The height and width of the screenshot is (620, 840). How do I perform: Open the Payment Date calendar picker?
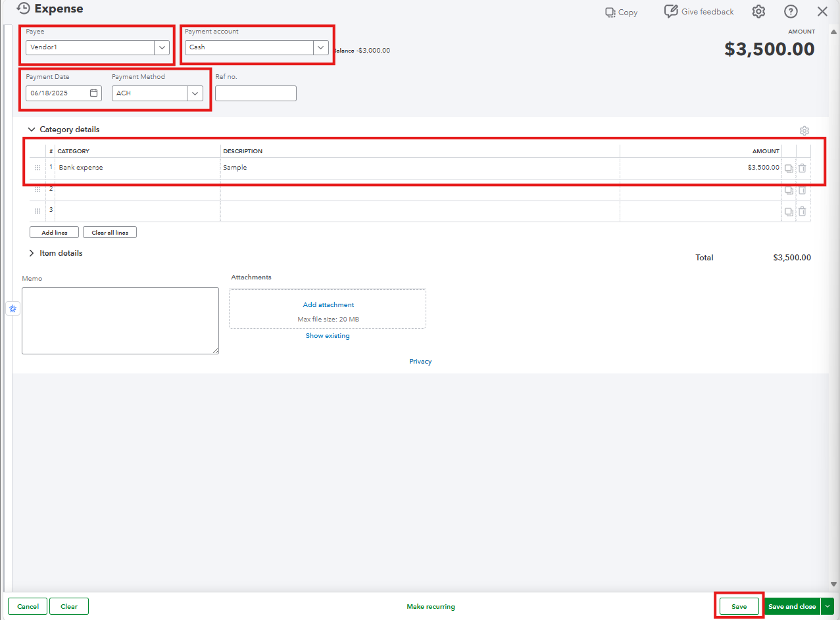(93, 93)
